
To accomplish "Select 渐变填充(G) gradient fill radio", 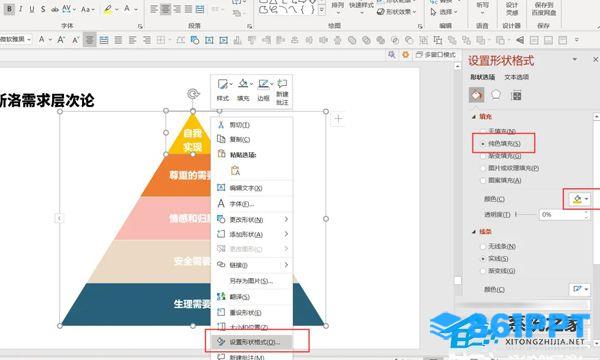I will pos(501,156).
